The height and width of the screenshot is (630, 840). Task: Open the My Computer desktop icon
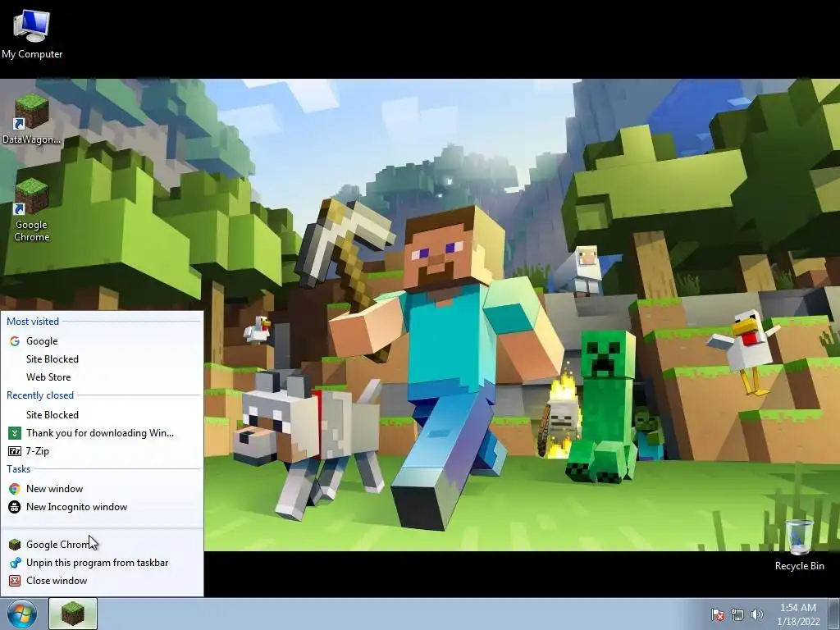pos(32,33)
